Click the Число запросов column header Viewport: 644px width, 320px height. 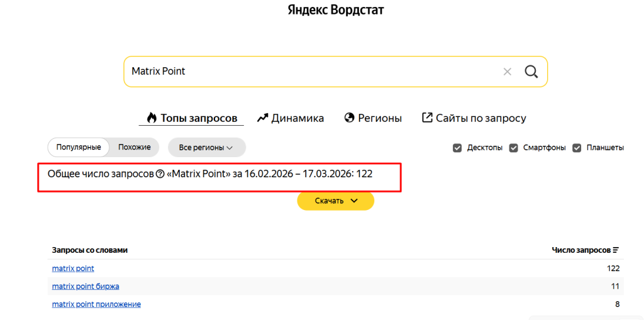click(x=581, y=250)
